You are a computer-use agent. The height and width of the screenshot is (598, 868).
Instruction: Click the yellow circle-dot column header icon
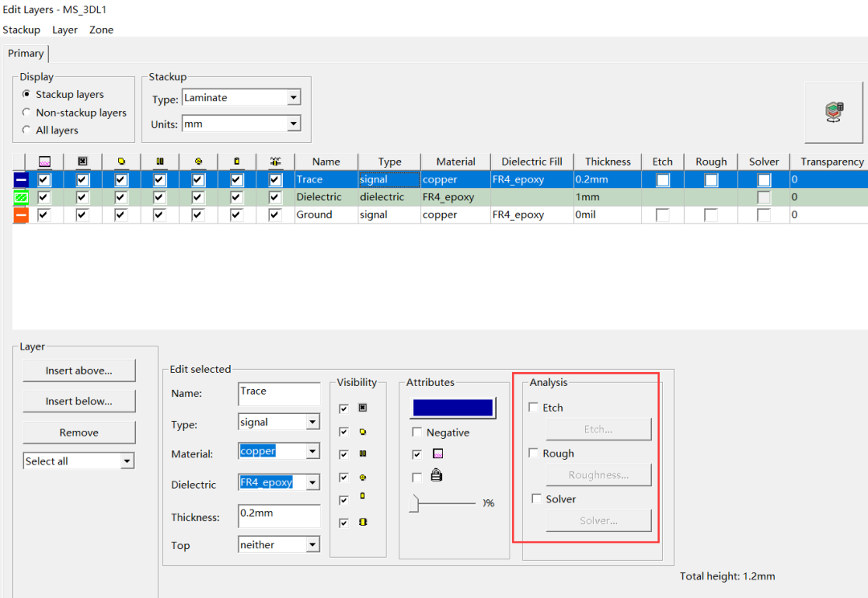199,161
